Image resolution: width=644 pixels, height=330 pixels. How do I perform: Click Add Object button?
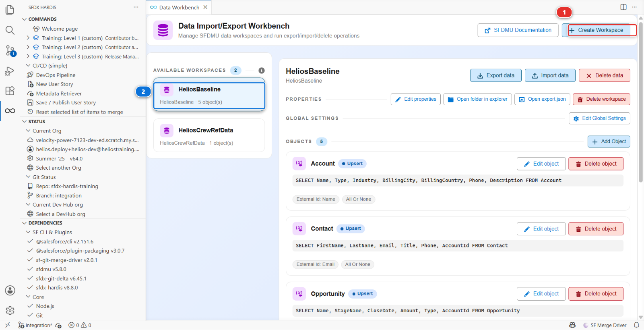pos(609,141)
